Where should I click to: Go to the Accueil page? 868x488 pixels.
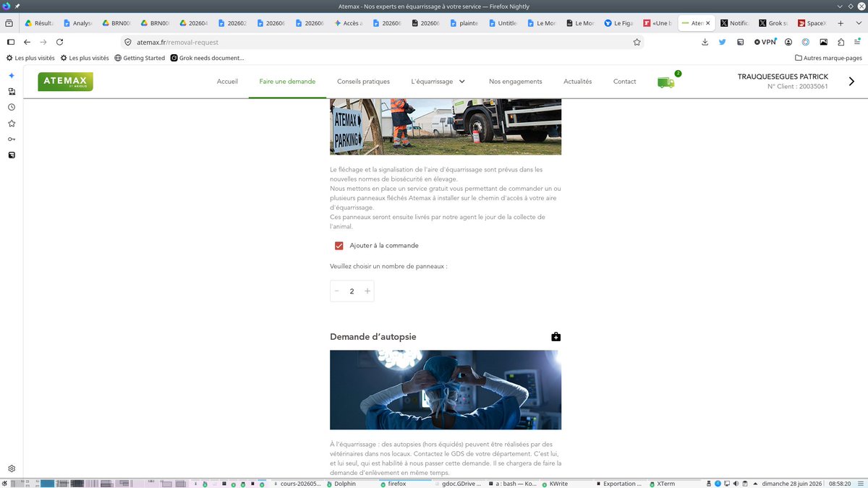(x=227, y=82)
